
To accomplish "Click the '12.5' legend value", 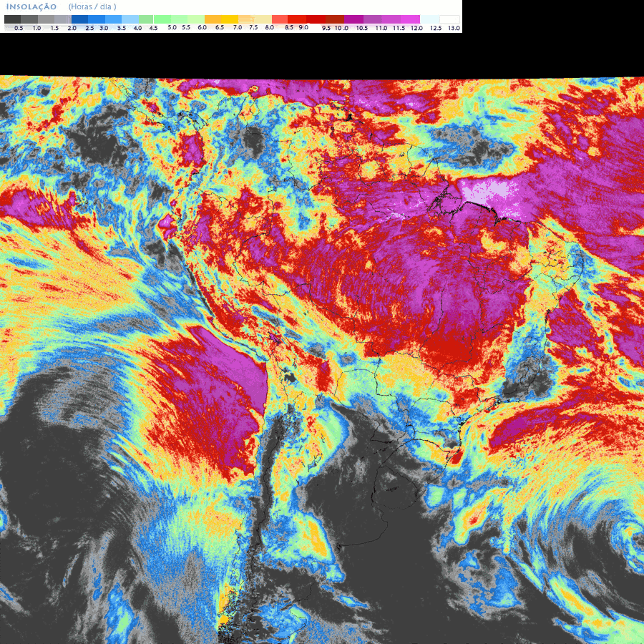I will [436, 28].
